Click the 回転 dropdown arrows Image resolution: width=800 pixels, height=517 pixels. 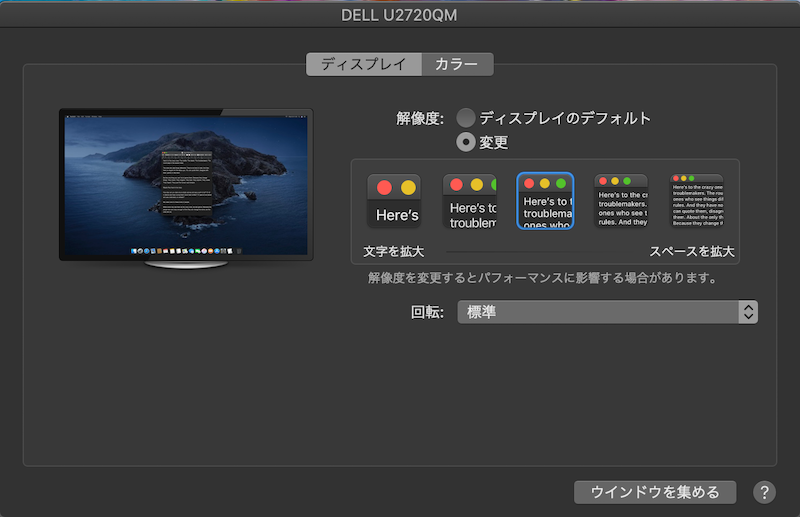[x=748, y=312]
